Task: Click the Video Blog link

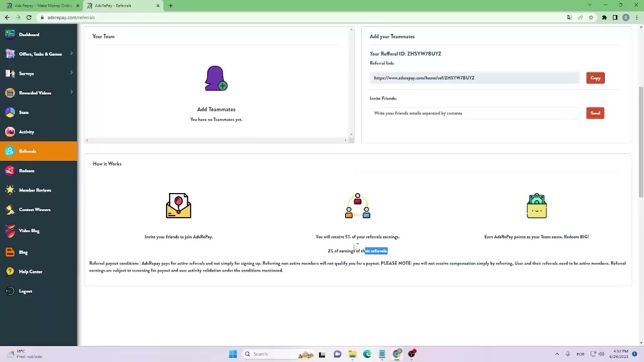Action: [29, 231]
